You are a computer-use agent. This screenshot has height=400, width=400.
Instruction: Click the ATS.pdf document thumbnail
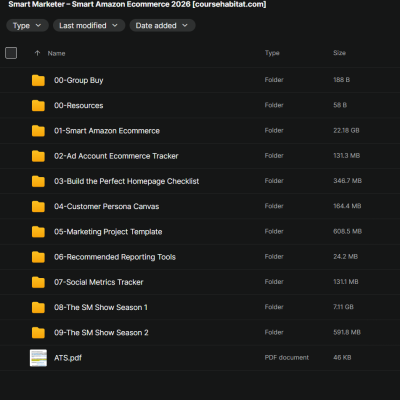(x=38, y=358)
